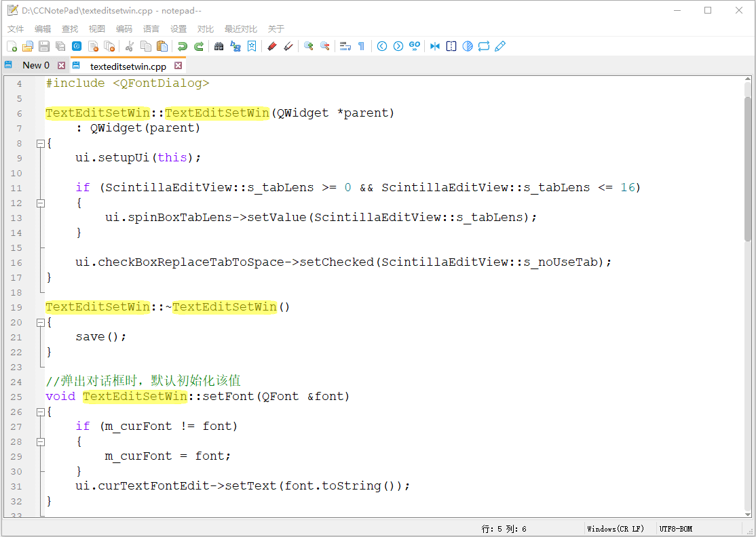Click the Open file folder icon
The height and width of the screenshot is (537, 756).
[28, 46]
